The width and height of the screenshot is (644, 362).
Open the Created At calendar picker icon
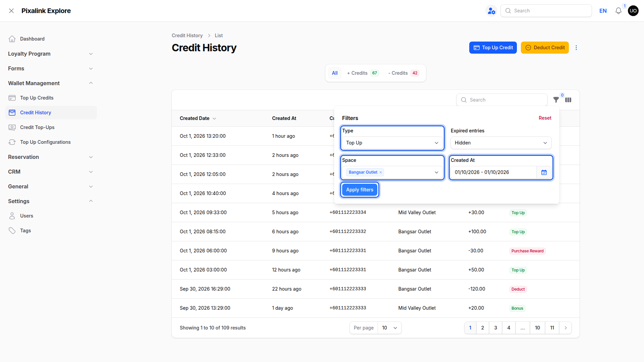point(544,172)
